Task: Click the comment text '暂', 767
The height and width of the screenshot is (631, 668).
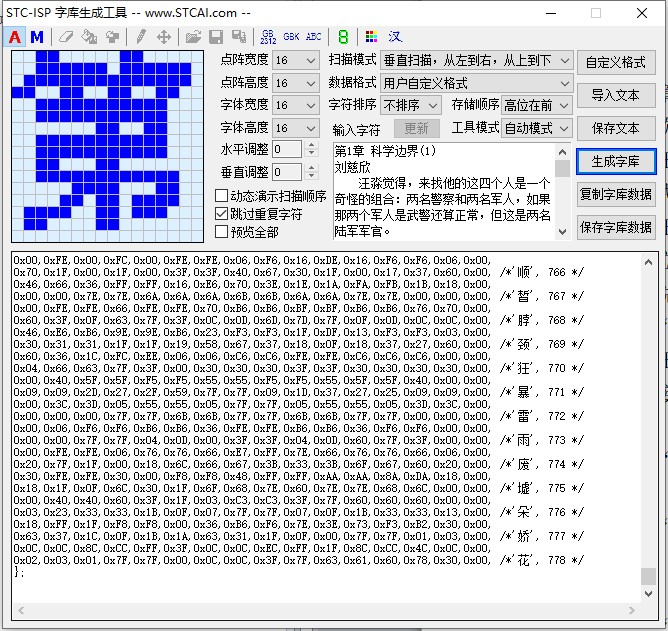Action: 542,296
